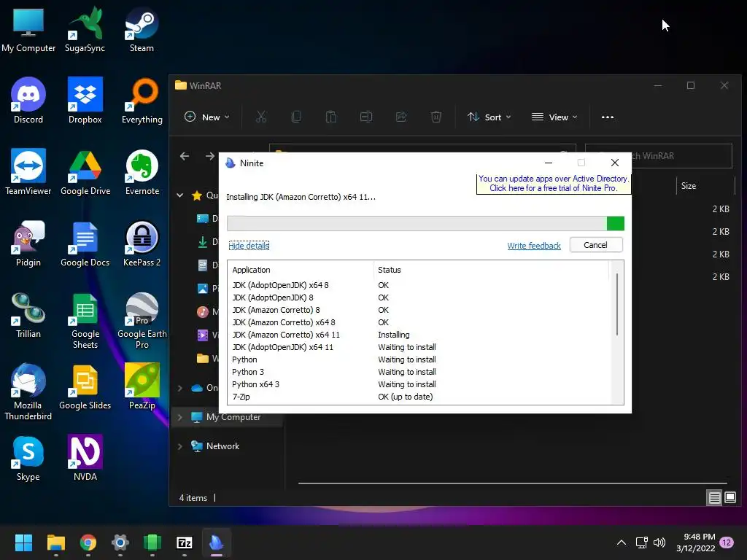Open the Steam desktop shortcut

click(x=142, y=29)
